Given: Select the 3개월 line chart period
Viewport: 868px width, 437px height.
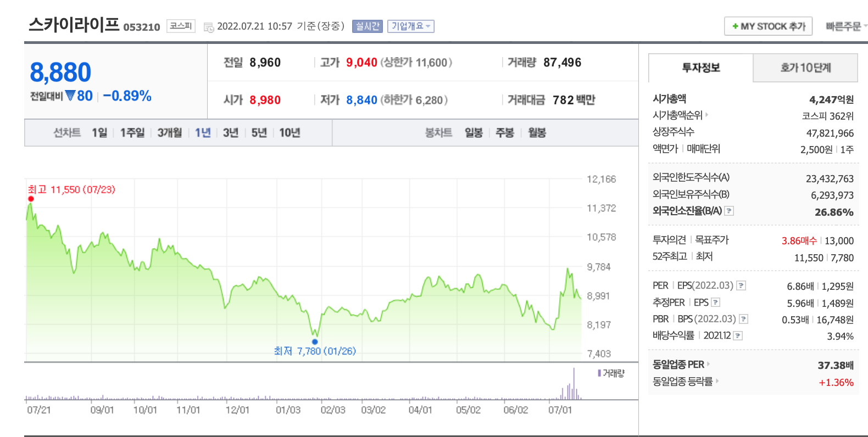Looking at the screenshot, I should click(x=170, y=133).
